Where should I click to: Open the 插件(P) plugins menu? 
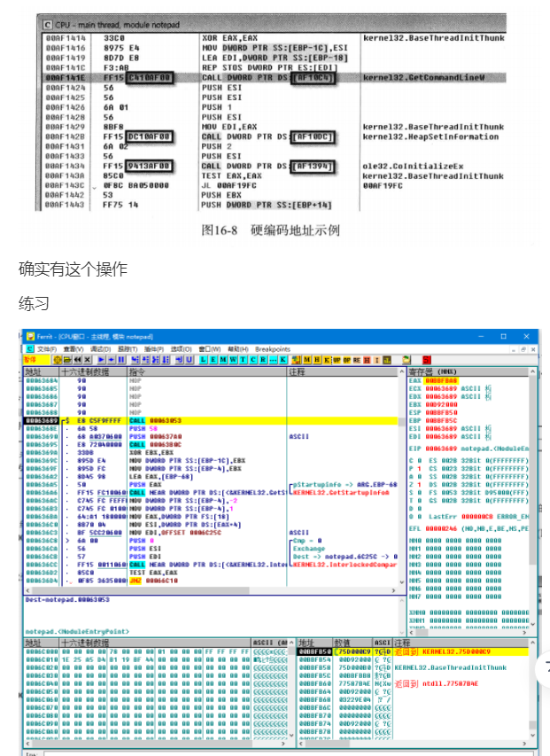153,348
